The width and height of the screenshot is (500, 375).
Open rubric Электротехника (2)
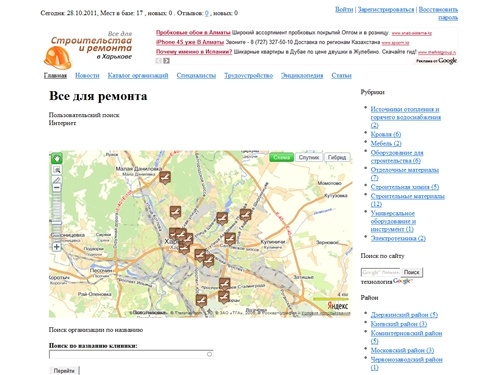[398, 238]
